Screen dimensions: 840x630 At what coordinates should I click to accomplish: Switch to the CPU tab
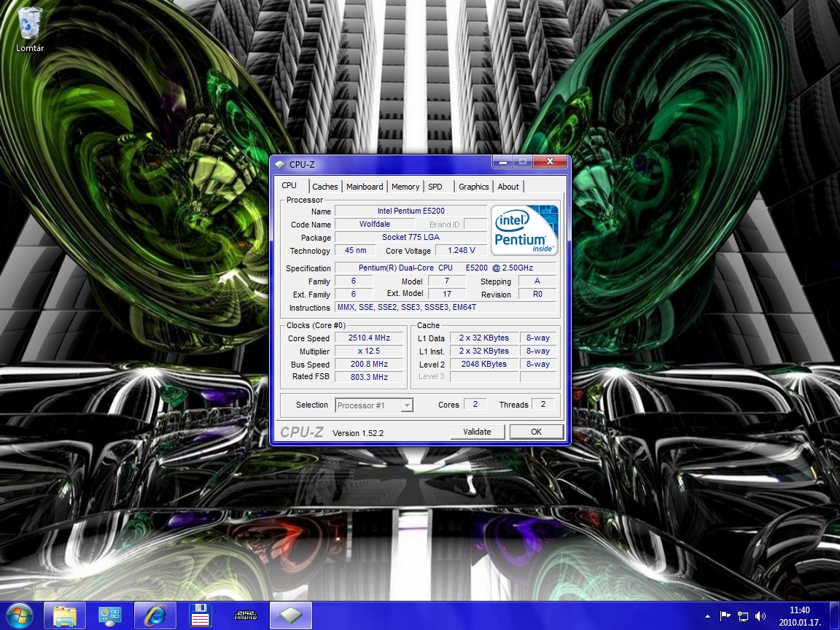click(x=289, y=185)
